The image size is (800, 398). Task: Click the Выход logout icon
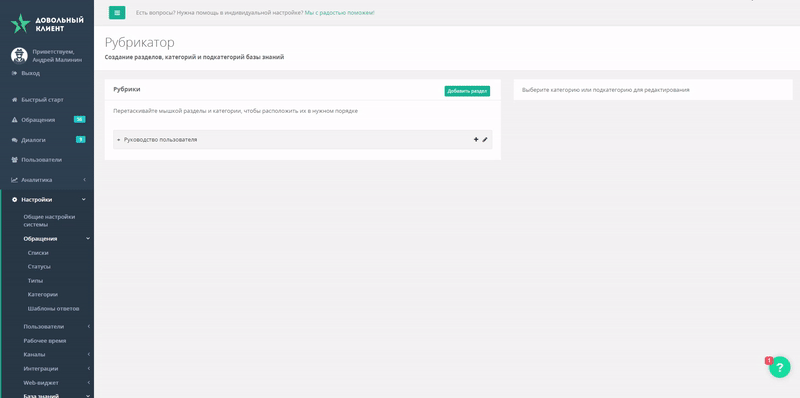[15, 73]
